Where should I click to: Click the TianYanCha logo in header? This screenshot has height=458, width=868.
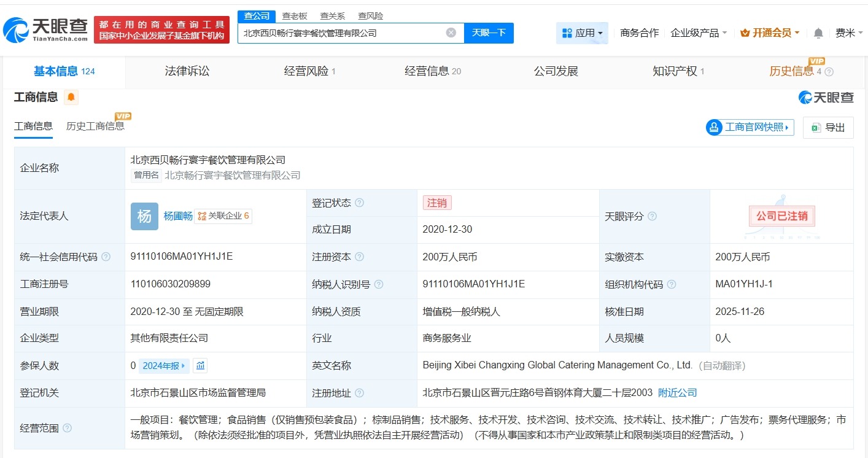pyautogui.click(x=46, y=29)
